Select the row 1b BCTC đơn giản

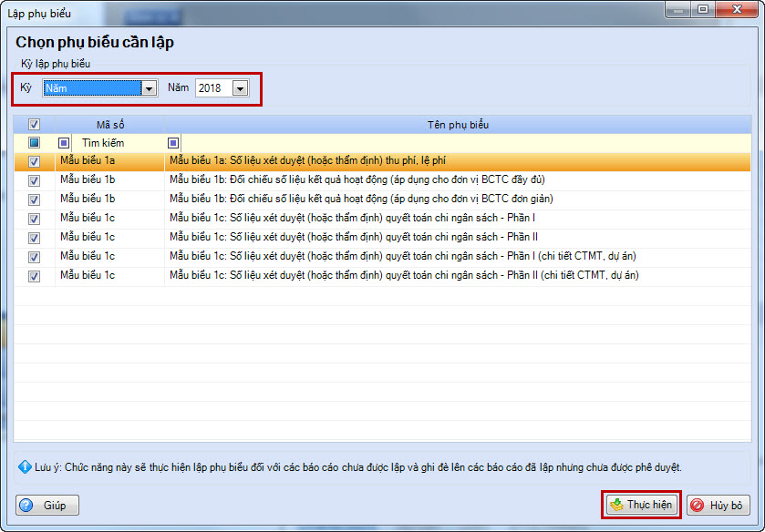(365, 199)
